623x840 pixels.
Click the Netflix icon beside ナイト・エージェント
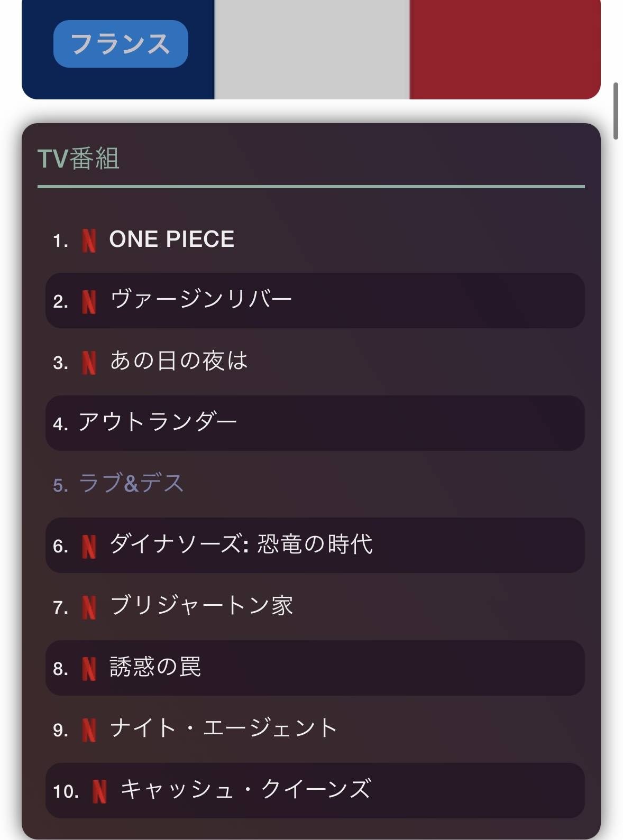click(89, 730)
